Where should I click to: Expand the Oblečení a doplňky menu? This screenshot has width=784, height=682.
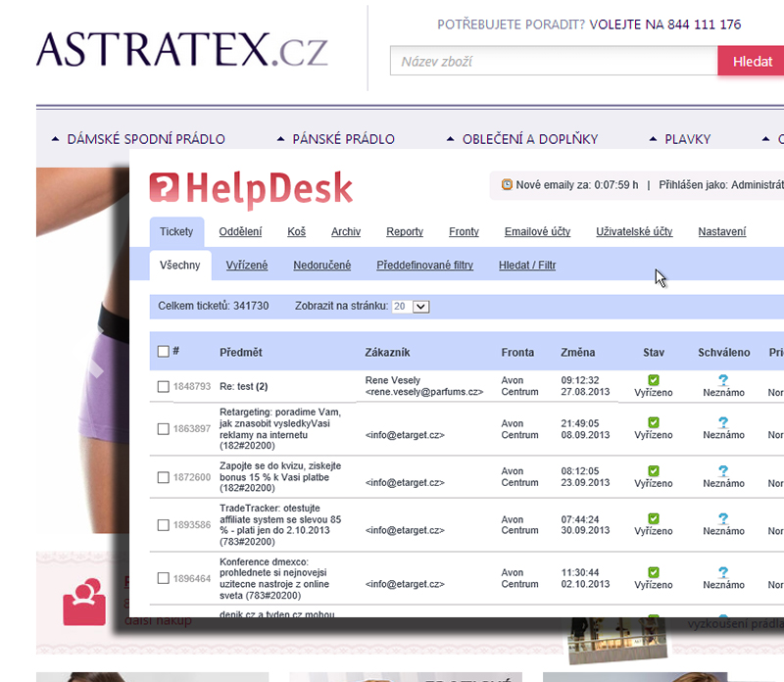[x=522, y=139]
